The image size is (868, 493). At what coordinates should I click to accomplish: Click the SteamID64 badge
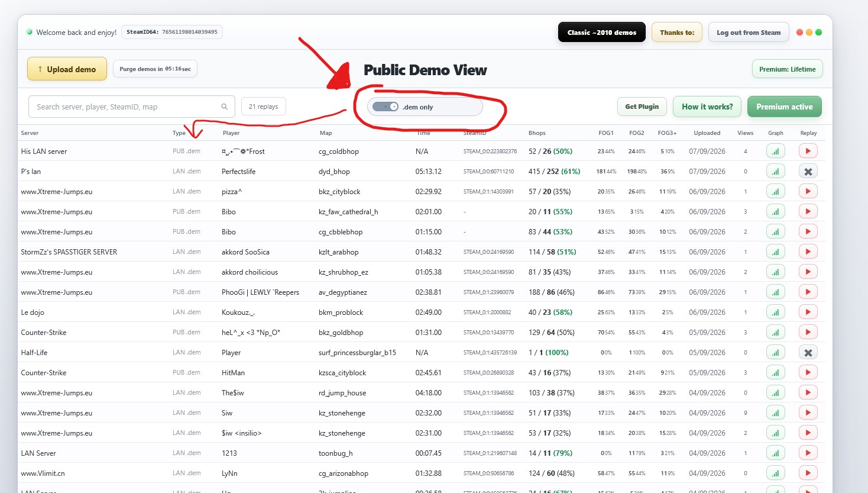pos(172,32)
